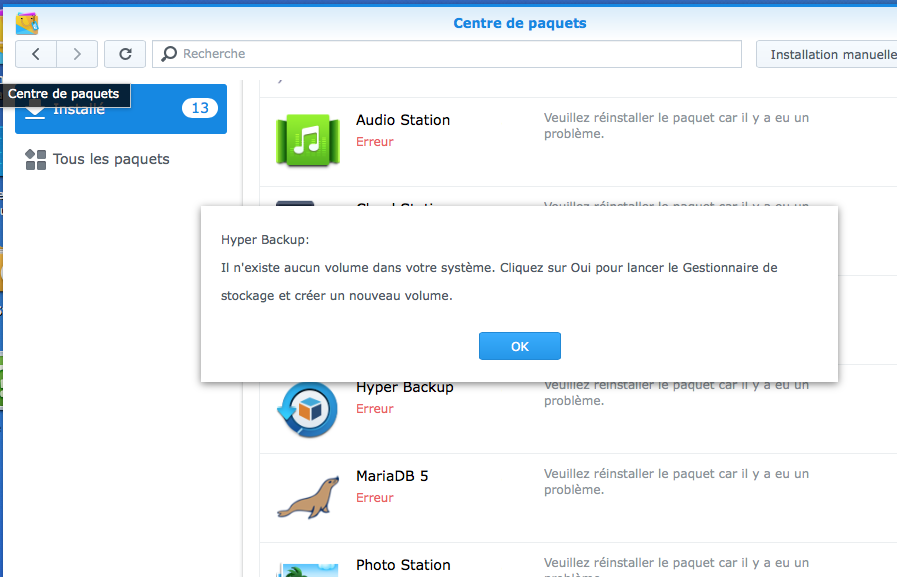Confirm the dialog with OK
897x577 pixels.
point(519,347)
